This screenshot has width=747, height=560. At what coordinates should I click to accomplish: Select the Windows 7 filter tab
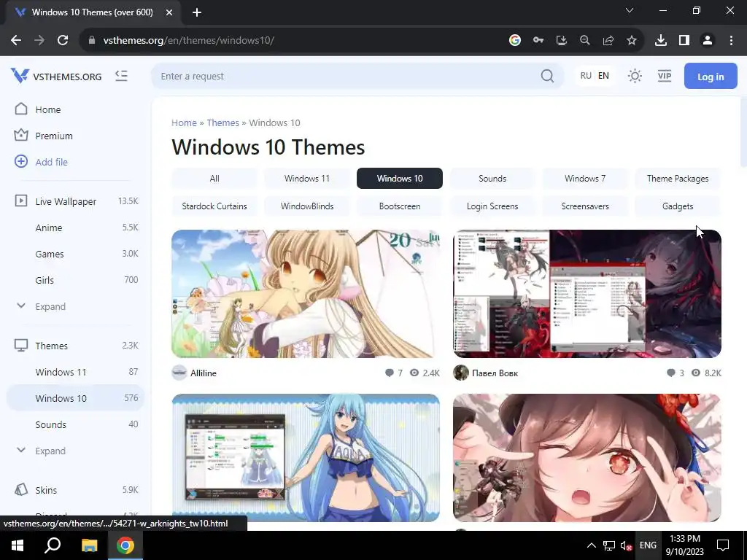(585, 179)
